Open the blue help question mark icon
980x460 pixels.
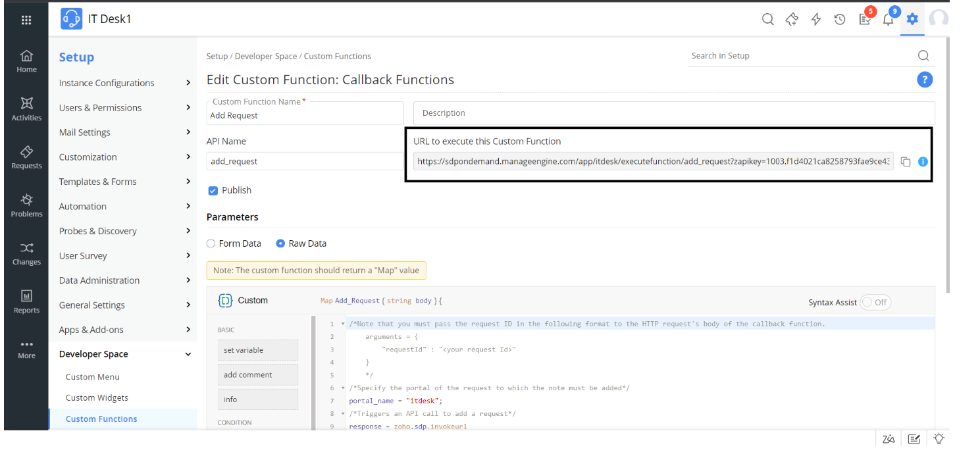pyautogui.click(x=925, y=80)
